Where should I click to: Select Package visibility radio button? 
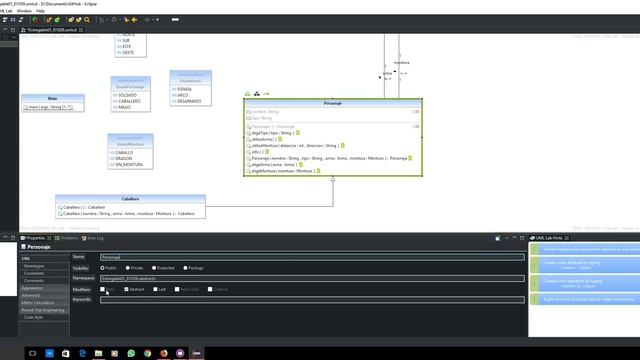[185, 268]
